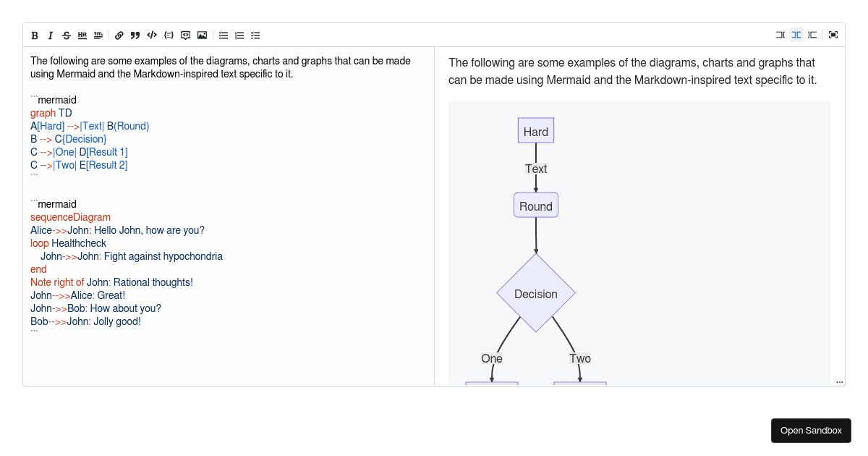Add a checklist task list

(x=255, y=35)
